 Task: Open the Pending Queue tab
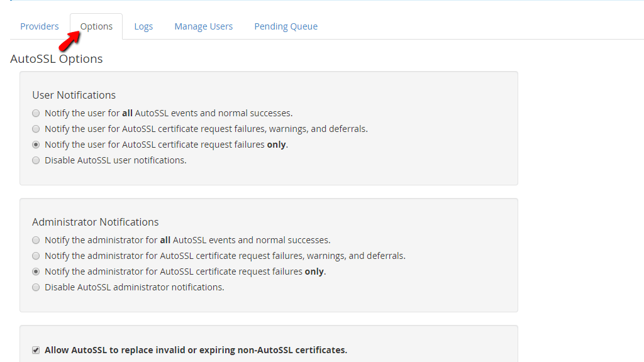point(286,26)
